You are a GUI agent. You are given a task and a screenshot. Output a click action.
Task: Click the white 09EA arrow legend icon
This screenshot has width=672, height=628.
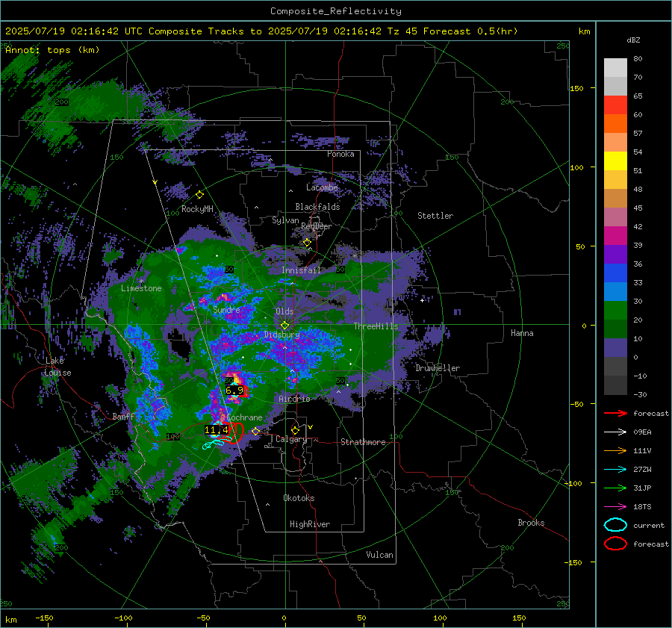(615, 432)
